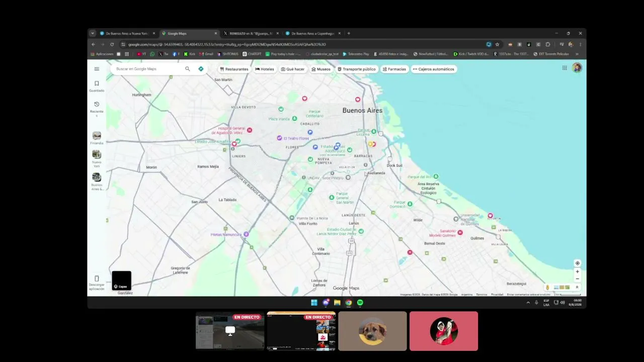The height and width of the screenshot is (362, 644).
Task: Reload the page
Action: [112, 44]
